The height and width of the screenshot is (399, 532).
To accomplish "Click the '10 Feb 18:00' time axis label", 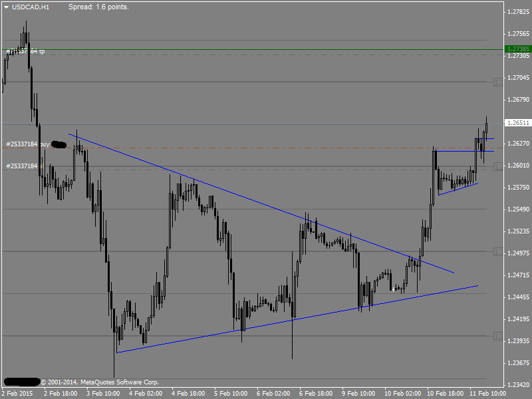I will [x=445, y=394].
